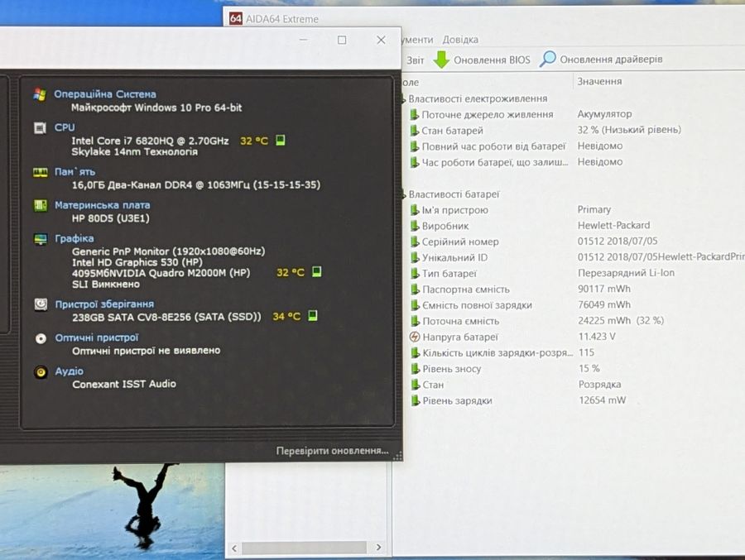This screenshot has width=745, height=560.
Task: Click the 11.423 V value cell
Action: point(596,337)
